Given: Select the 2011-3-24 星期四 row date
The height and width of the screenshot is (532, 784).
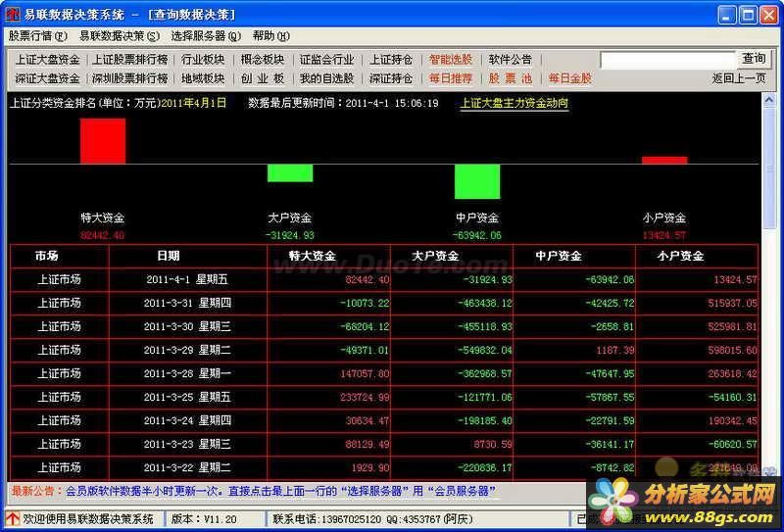Looking at the screenshot, I should coord(187,420).
